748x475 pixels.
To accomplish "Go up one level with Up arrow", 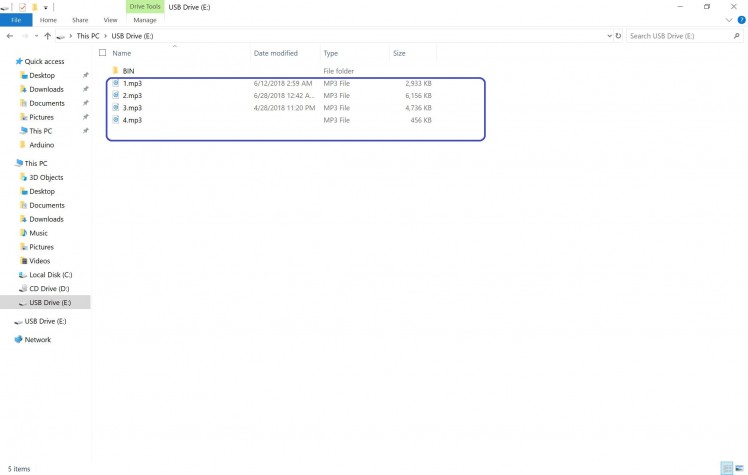I will point(47,36).
